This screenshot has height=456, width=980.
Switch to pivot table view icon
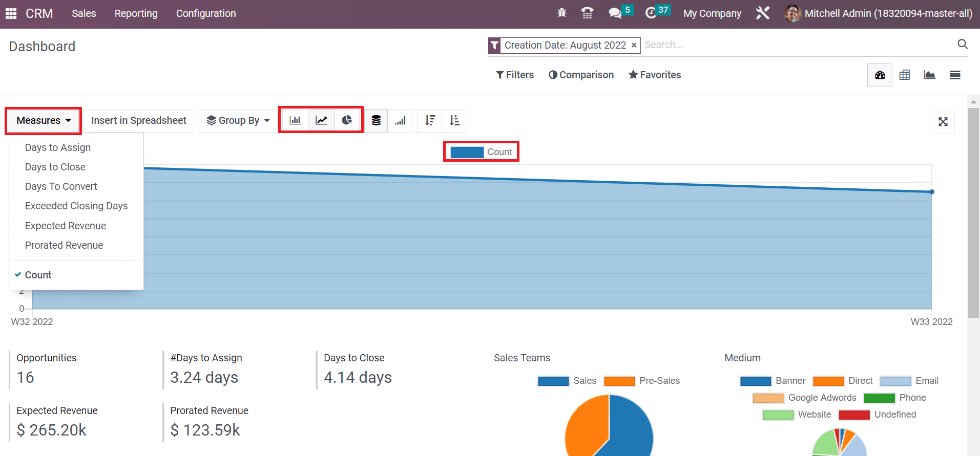click(905, 75)
